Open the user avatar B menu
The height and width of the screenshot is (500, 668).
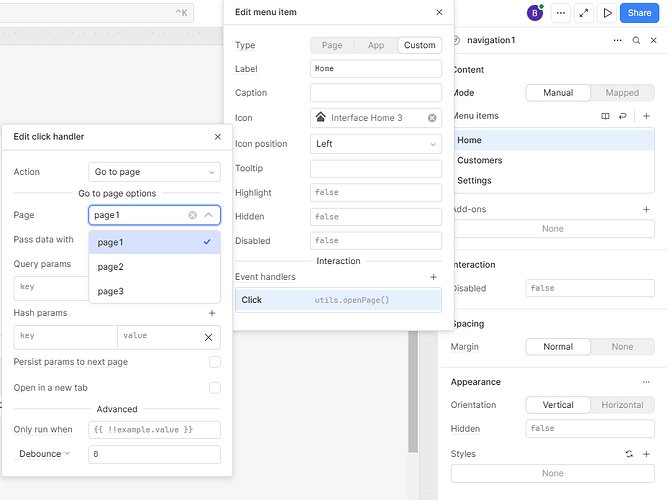[x=535, y=13]
